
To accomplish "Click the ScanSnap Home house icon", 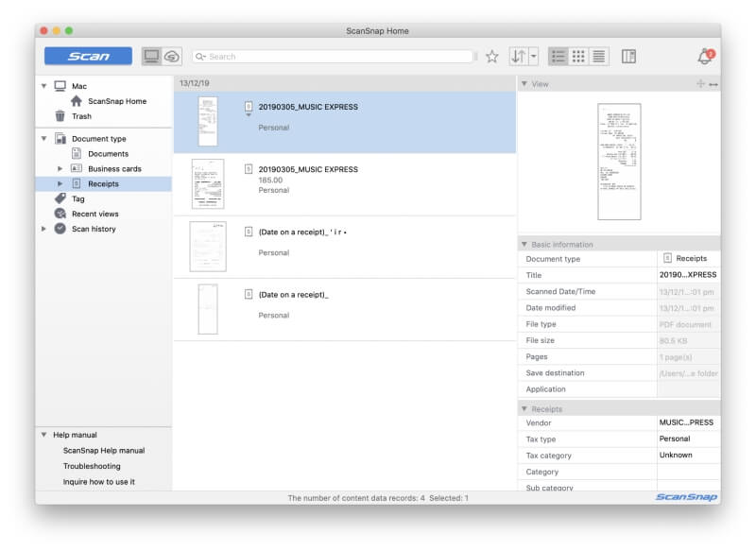I will click(x=77, y=101).
